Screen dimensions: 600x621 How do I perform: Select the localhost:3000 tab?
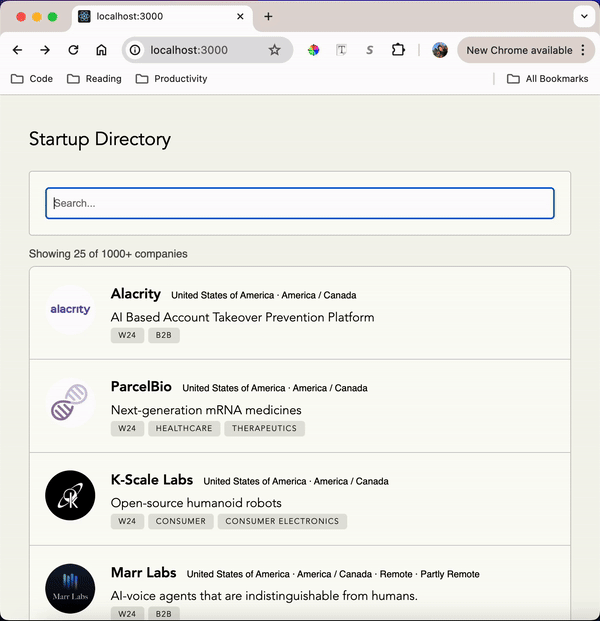coord(162,17)
